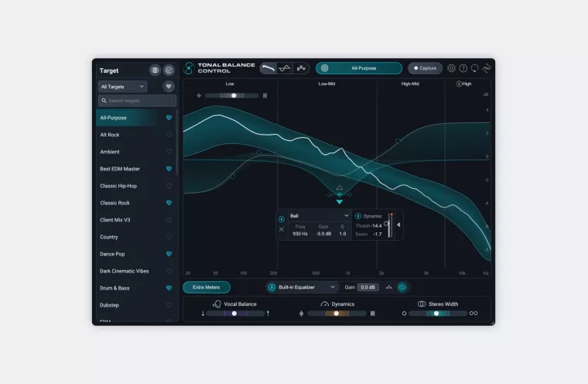Click the grid icon in the Target header
Viewport: 588px width, 384px height.
click(155, 70)
